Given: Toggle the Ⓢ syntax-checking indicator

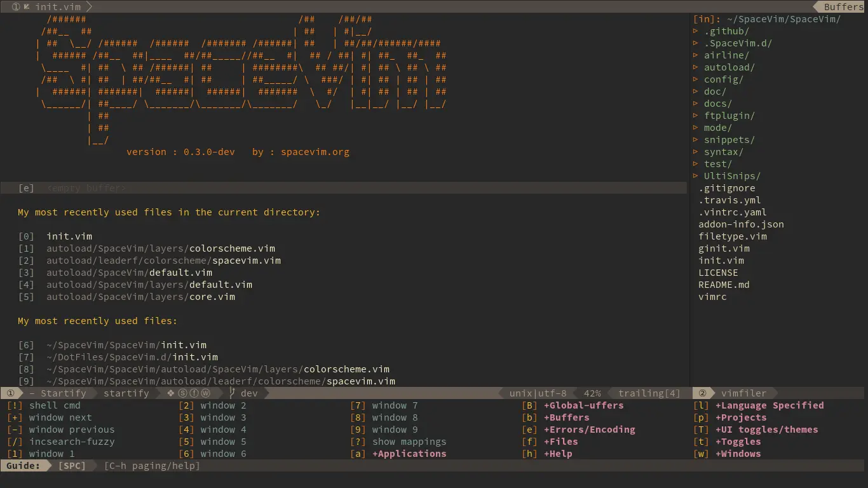Looking at the screenshot, I should point(184,393).
